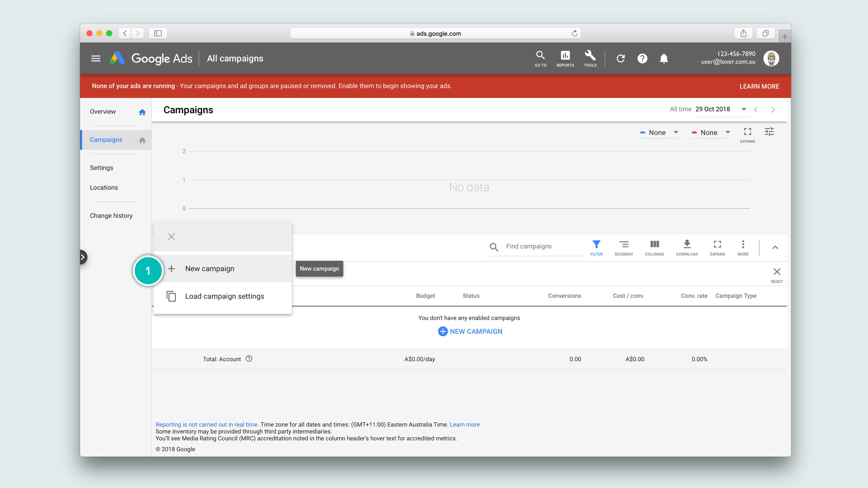Collapse the table toolbar with the up chevron
Viewport: 868px width, 488px height.
point(775,248)
